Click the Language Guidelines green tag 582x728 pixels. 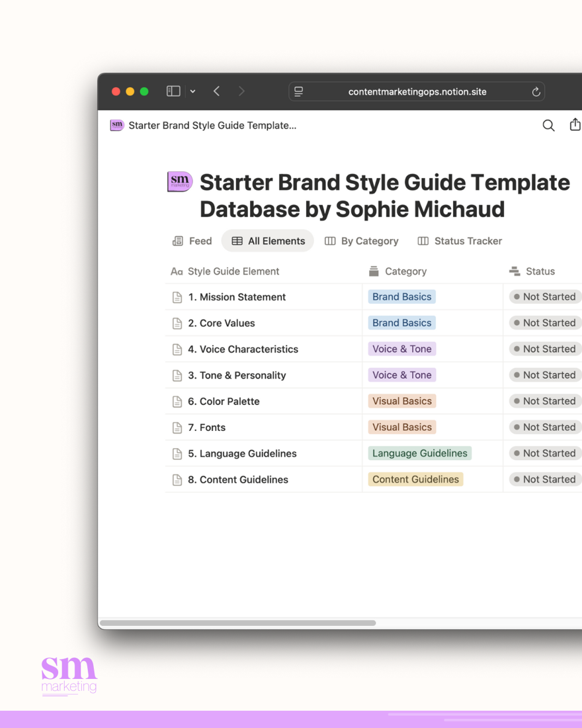419,453
